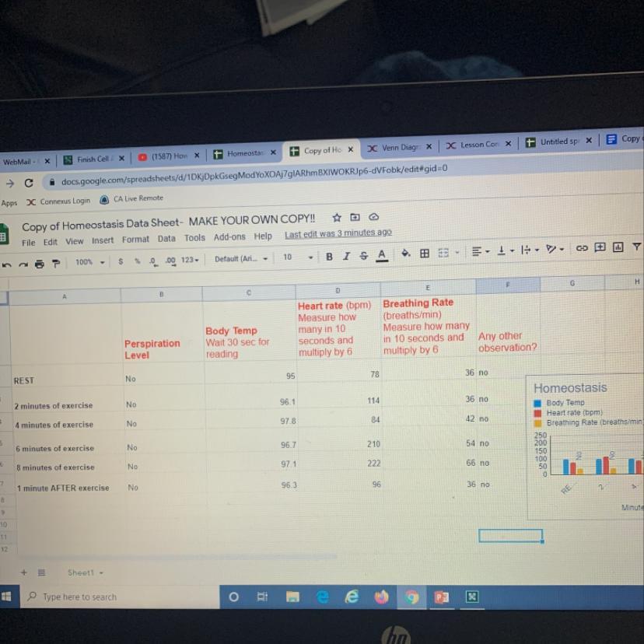
Task: Click the Undo icon in toolbar
Action: pyautogui.click(x=5, y=265)
